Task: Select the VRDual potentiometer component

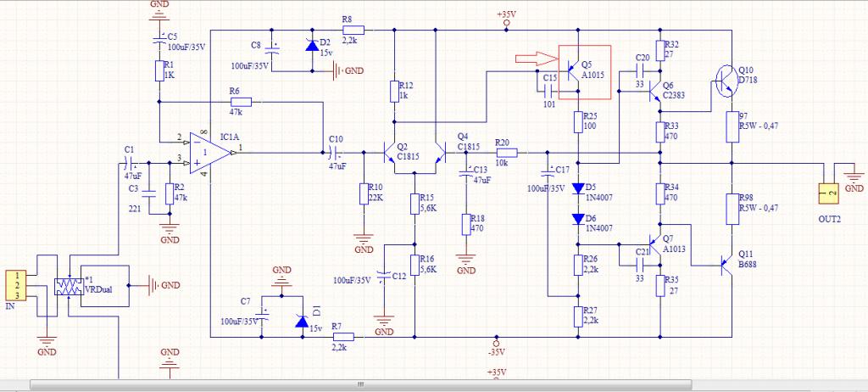Action: click(68, 286)
